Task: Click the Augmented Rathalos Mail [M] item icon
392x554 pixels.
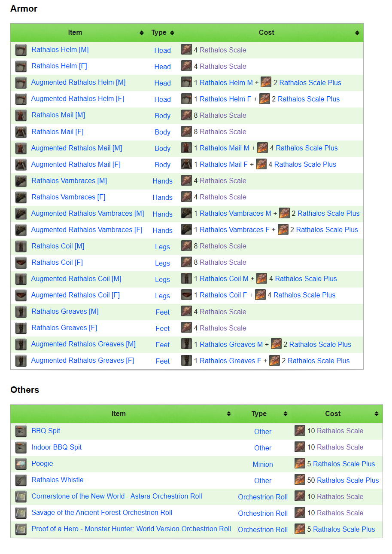Action: 21,148
